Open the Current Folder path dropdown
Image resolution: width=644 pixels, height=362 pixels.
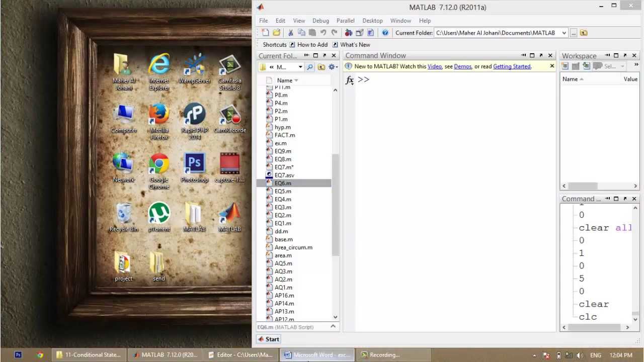point(564,33)
